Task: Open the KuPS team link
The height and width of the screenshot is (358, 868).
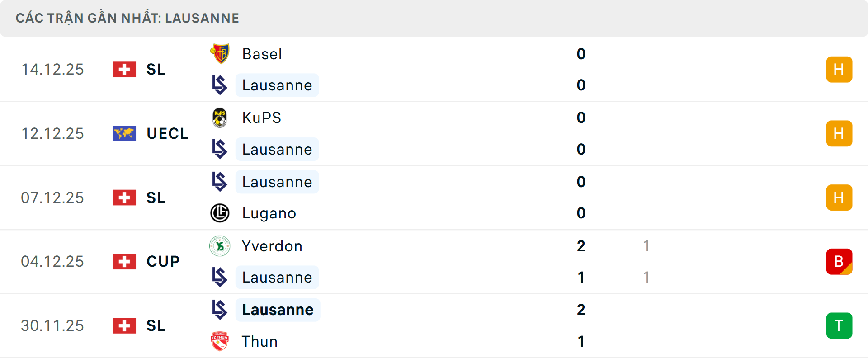Action: (x=261, y=118)
